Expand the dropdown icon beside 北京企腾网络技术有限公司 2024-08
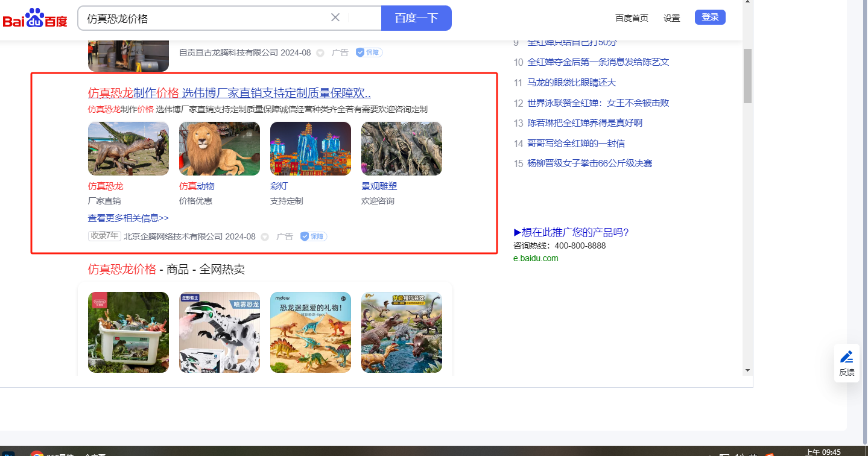 tap(265, 237)
